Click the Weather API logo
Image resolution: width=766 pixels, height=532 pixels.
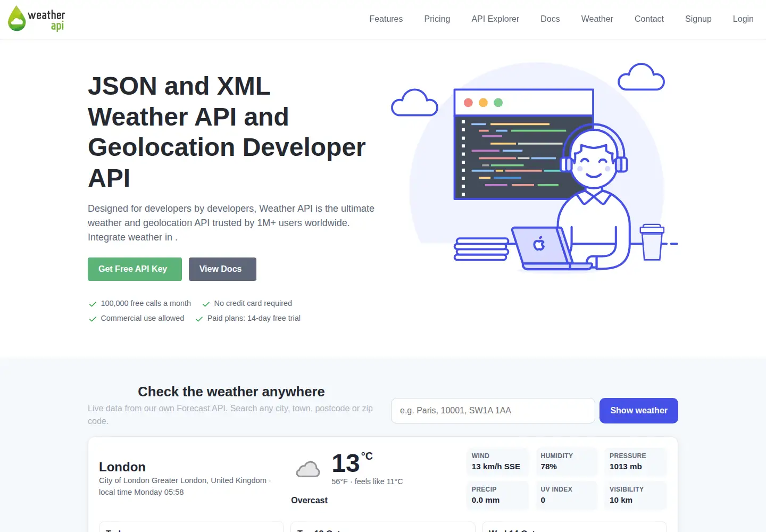(37, 19)
